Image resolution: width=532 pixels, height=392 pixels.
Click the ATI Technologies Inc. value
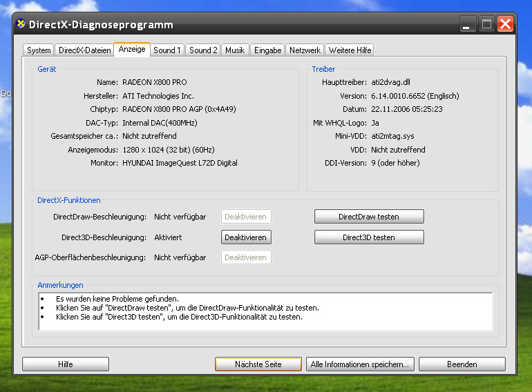pyautogui.click(x=158, y=96)
